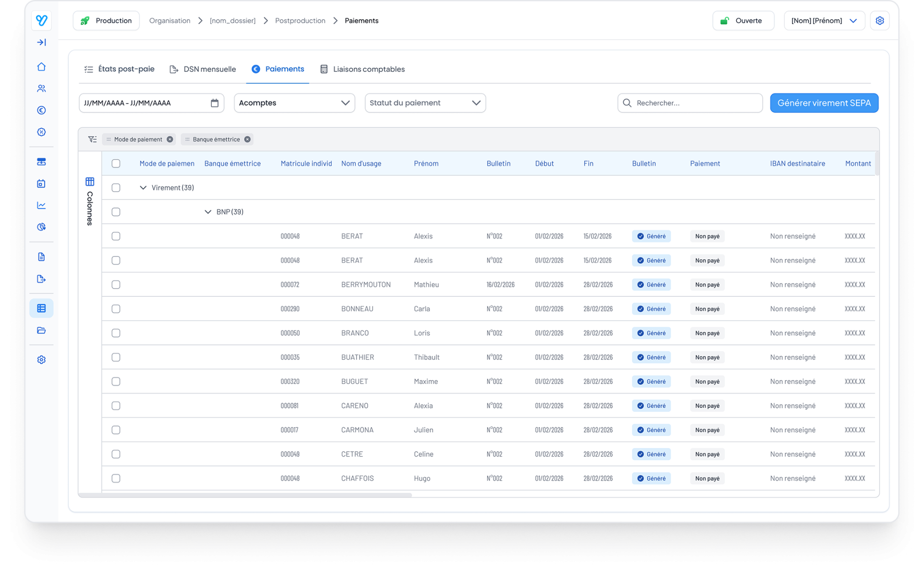
Task: Click the home icon in sidebar
Action: coord(41,67)
